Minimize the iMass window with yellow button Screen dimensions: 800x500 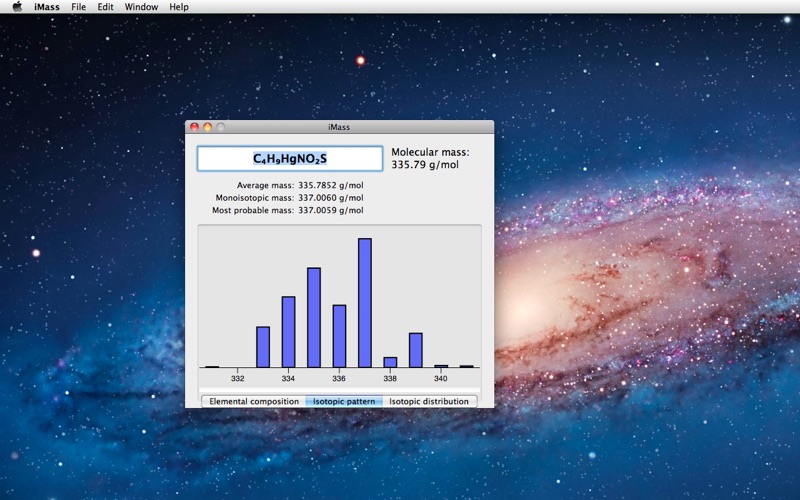tap(208, 127)
